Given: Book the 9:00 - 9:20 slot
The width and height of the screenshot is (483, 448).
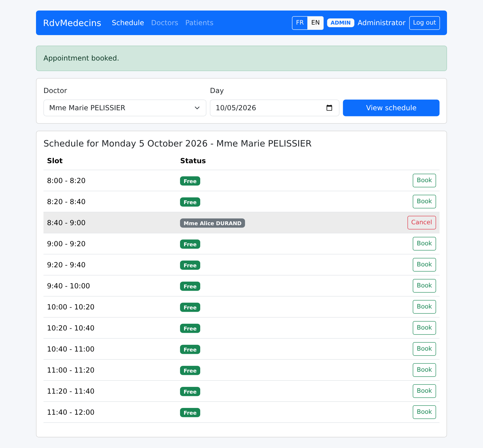Looking at the screenshot, I should (x=424, y=244).
